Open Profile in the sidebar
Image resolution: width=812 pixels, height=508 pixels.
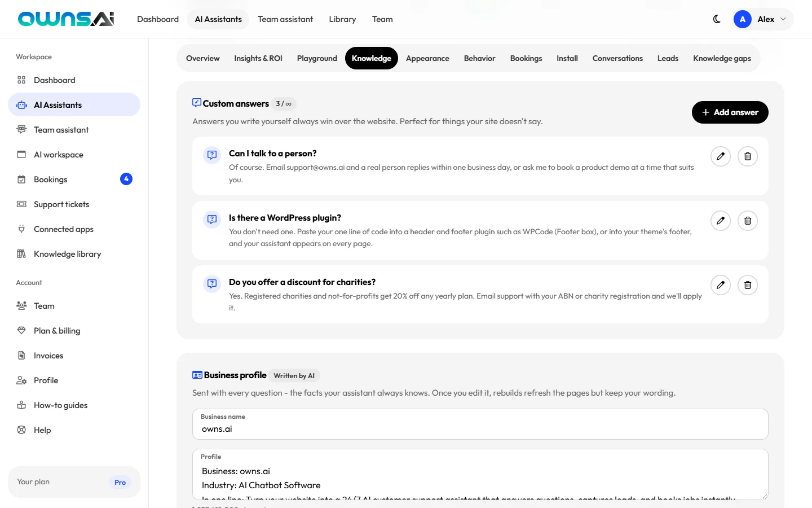74,380
